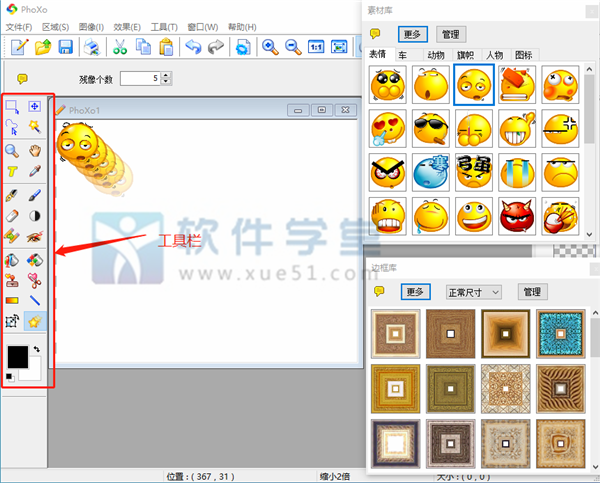This screenshot has height=483, width=600.
Task: Switch to the 动物 tab
Action: (x=435, y=55)
